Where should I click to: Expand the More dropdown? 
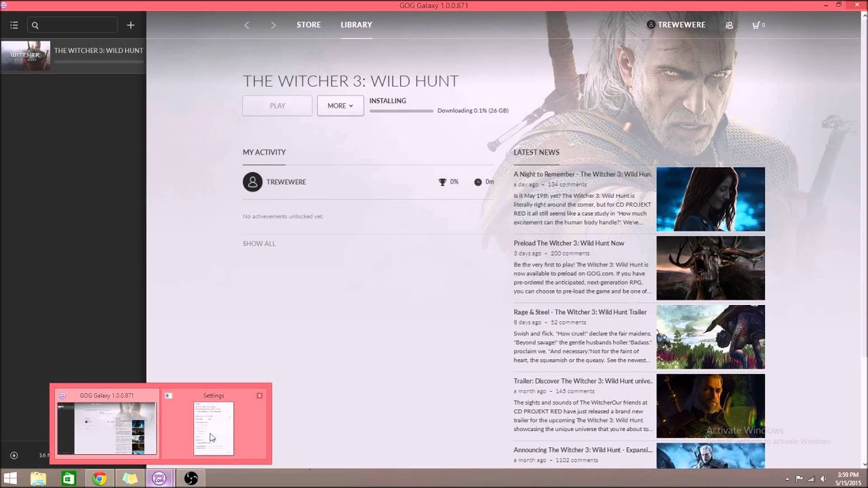pyautogui.click(x=340, y=106)
